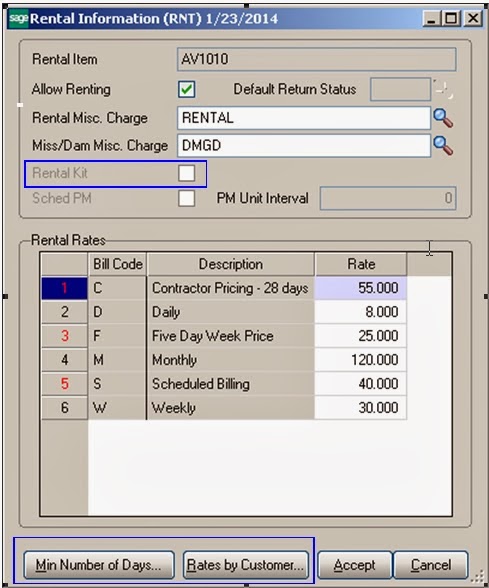The width and height of the screenshot is (489, 588).
Task: Select row header 4 in Rental Rates
Action: click(x=64, y=360)
